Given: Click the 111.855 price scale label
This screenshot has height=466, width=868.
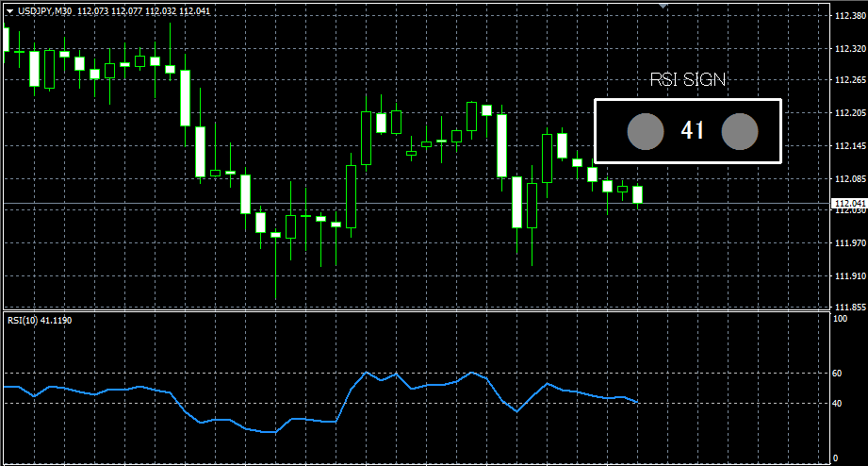Looking at the screenshot, I should [x=849, y=308].
